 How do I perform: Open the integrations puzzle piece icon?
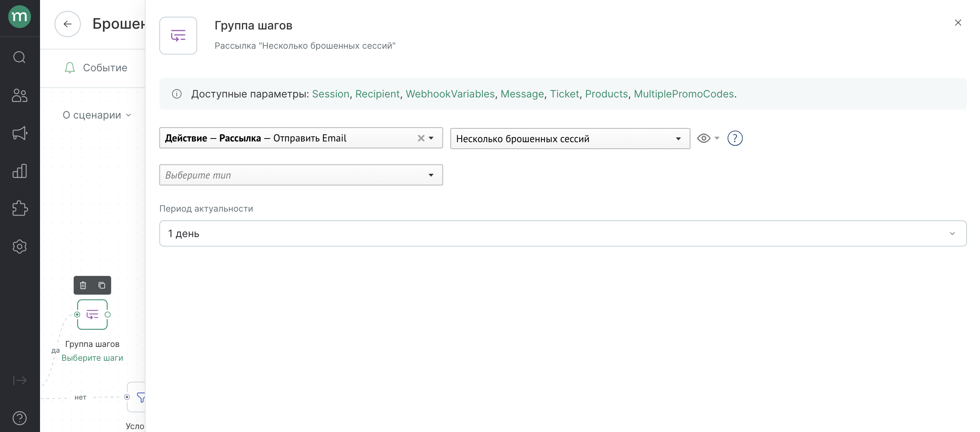pos(19,208)
